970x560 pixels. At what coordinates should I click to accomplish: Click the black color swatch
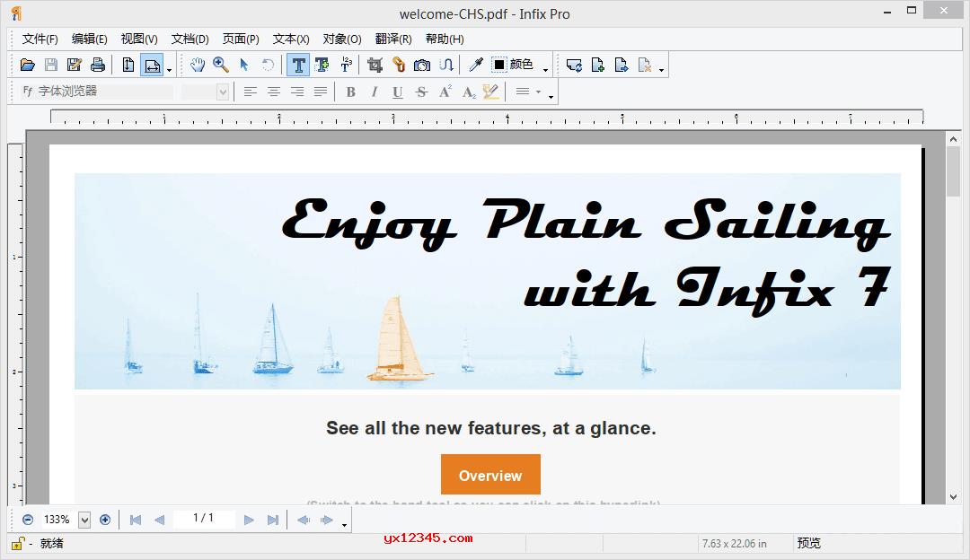pos(499,65)
